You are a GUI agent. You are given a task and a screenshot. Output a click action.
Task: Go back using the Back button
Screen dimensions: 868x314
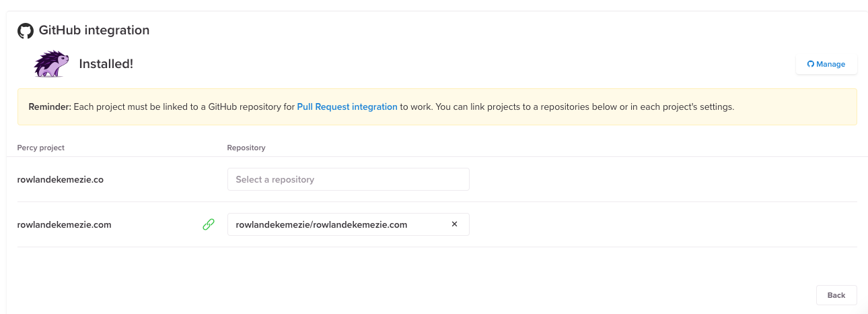pyautogui.click(x=836, y=295)
